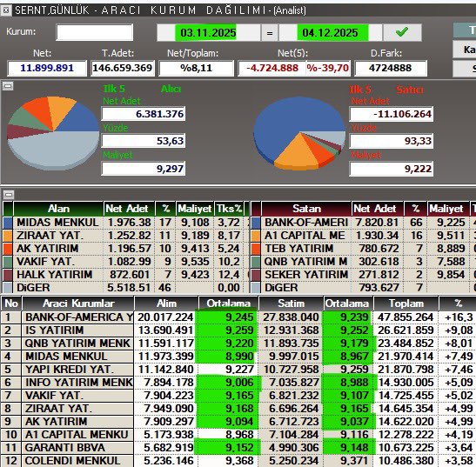This screenshot has height=467, width=476.
Task: Confirm date range with green checkmark
Action: coord(402,32)
